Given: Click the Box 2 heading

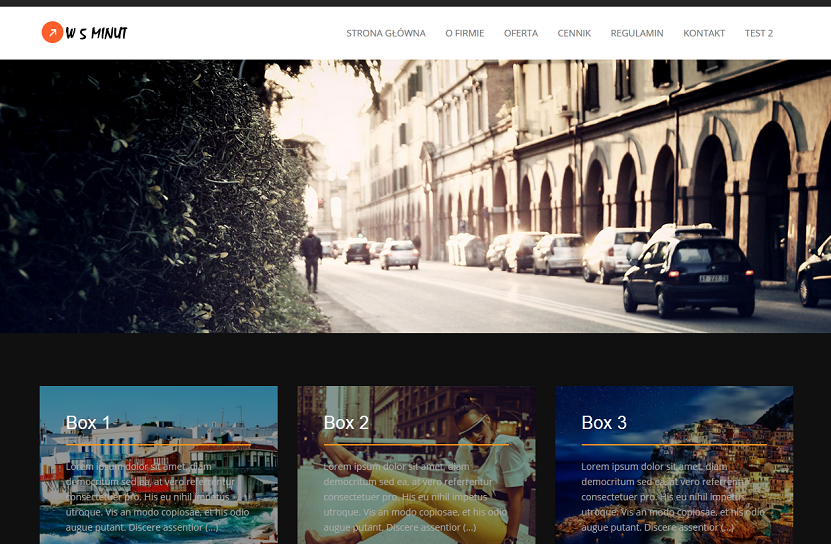Looking at the screenshot, I should click(346, 423).
